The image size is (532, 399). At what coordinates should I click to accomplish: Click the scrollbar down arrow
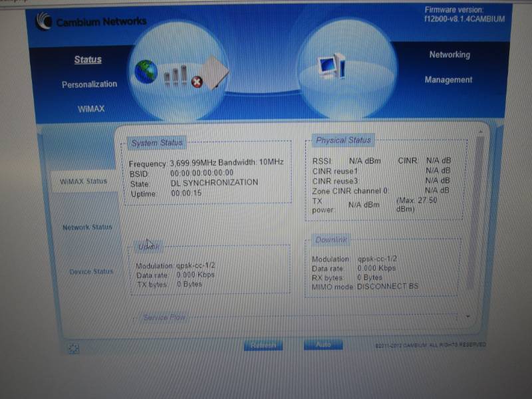pos(468,317)
